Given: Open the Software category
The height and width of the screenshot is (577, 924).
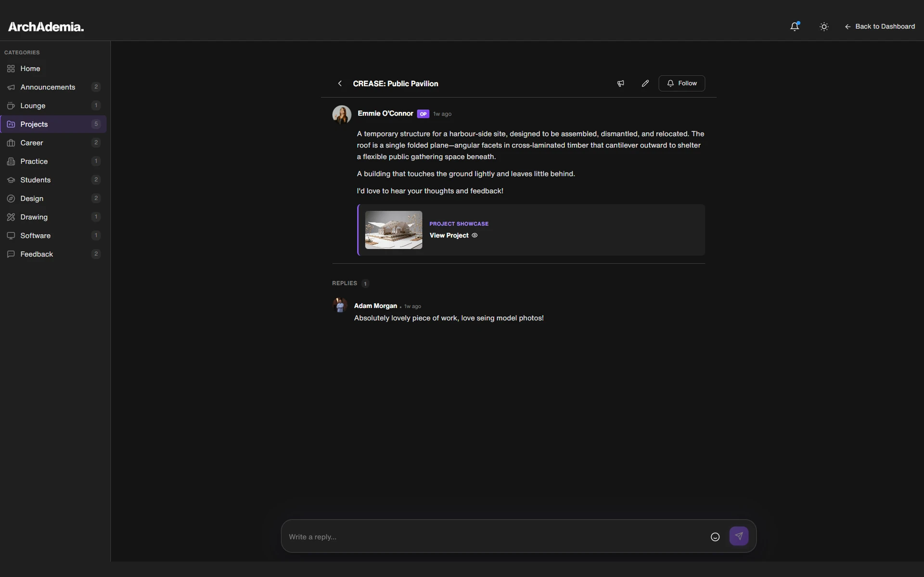Looking at the screenshot, I should (35, 236).
